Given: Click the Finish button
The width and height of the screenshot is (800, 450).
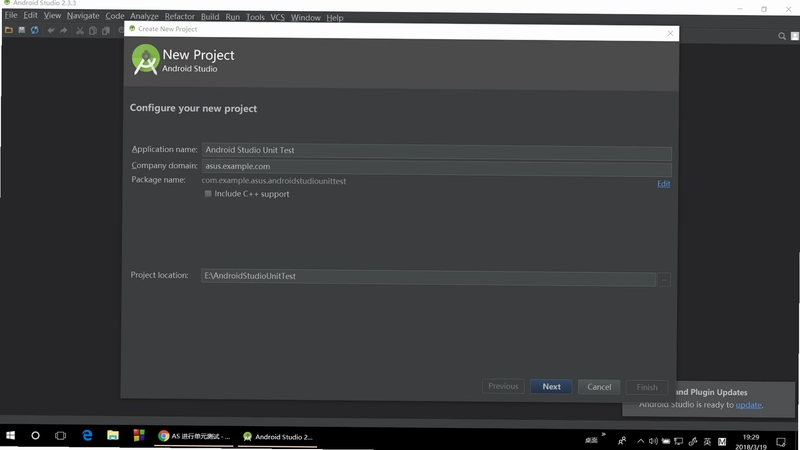Looking at the screenshot, I should click(647, 388).
